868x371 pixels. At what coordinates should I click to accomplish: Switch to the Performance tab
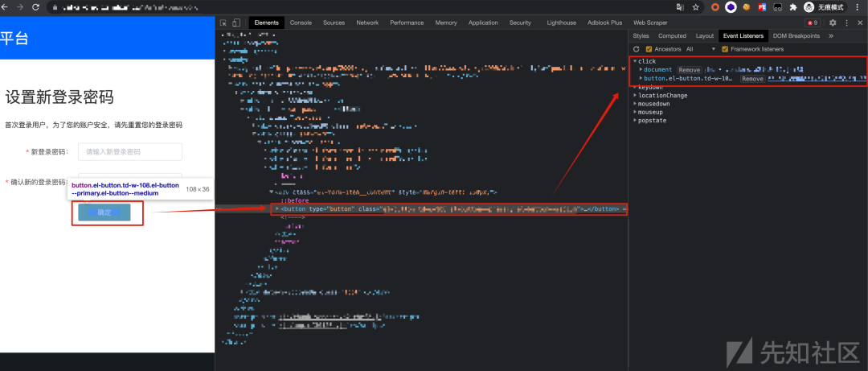tap(407, 23)
